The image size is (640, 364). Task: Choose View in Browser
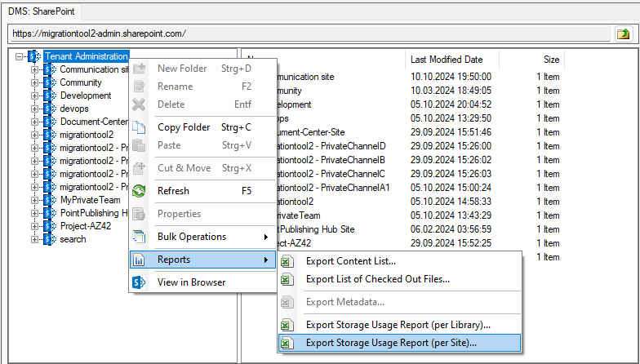(x=202, y=282)
